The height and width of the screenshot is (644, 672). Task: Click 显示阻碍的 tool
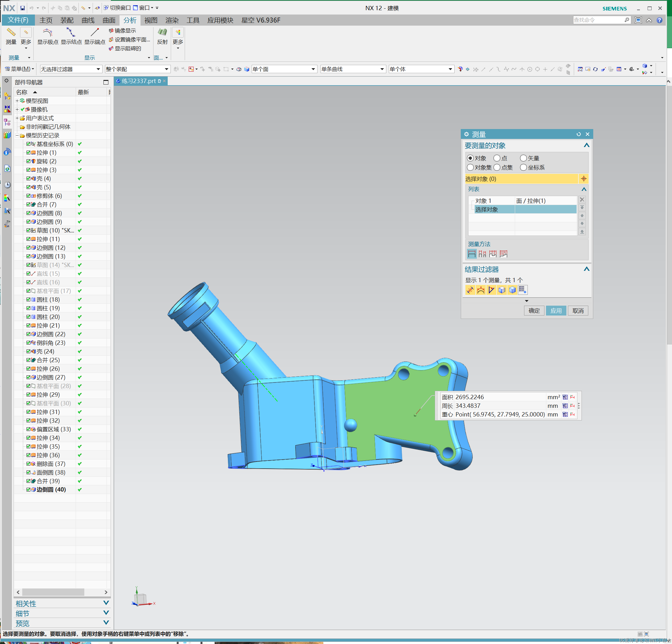tap(125, 49)
